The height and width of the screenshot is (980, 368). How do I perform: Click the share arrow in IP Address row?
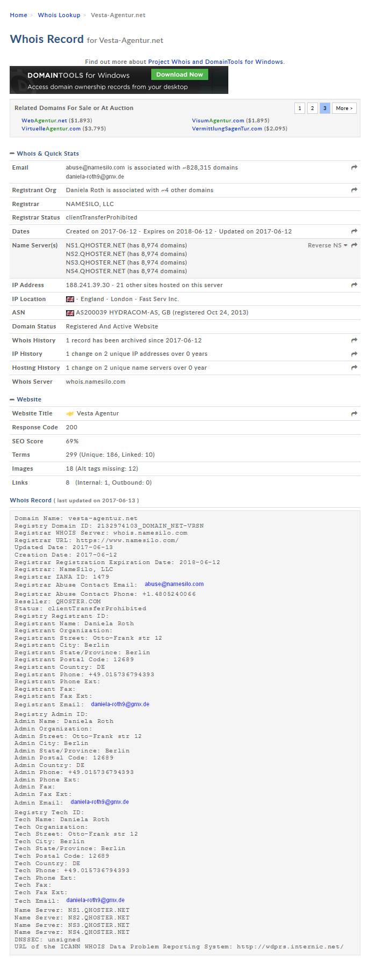point(354,286)
